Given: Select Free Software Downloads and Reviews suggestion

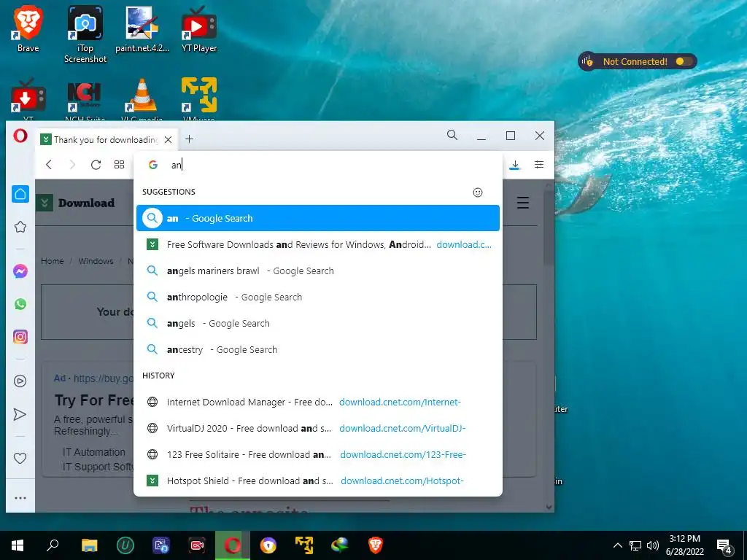Looking at the screenshot, I should point(318,244).
